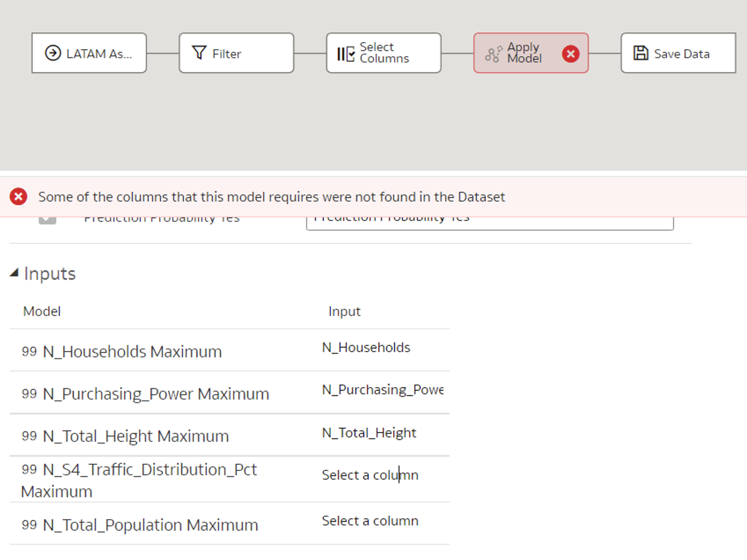Screen dimensions: 747x560
Task: Click the LATAM dataset arrow icon
Action: [x=53, y=53]
